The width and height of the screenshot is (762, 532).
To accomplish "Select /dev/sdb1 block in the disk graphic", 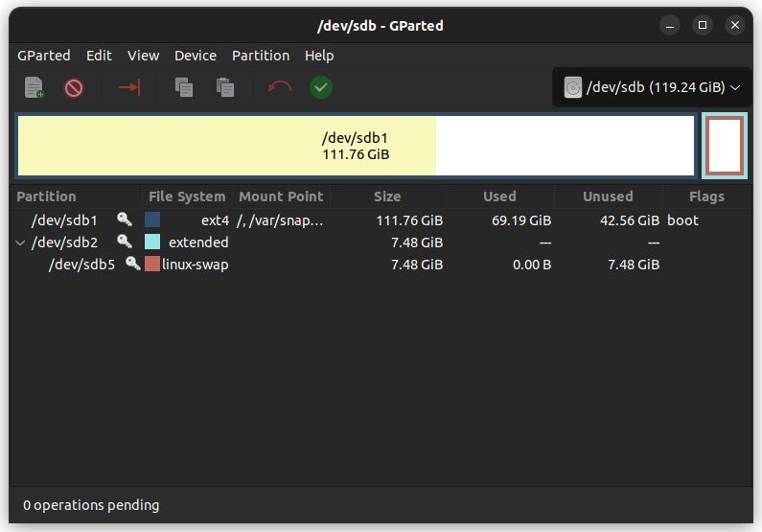I will (355, 146).
